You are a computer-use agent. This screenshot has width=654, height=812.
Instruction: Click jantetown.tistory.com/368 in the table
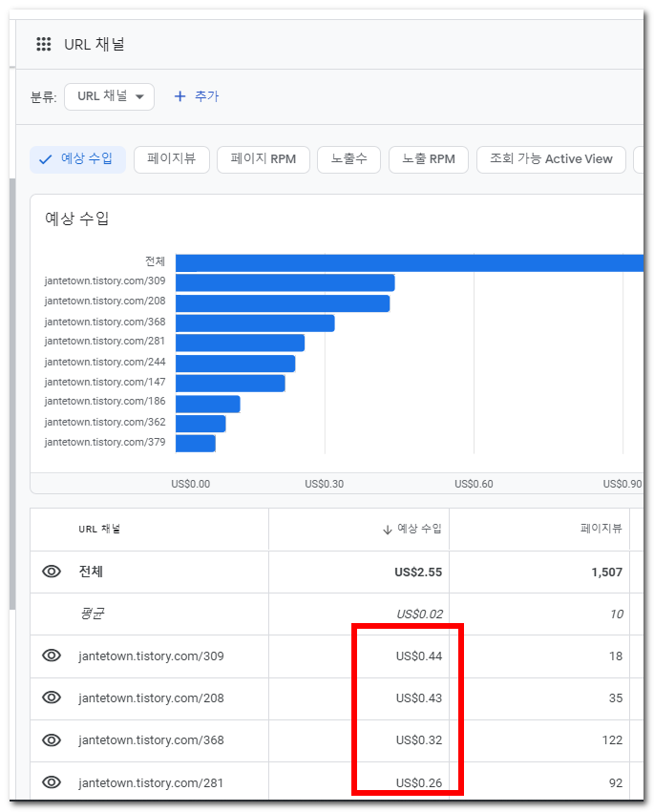[151, 740]
